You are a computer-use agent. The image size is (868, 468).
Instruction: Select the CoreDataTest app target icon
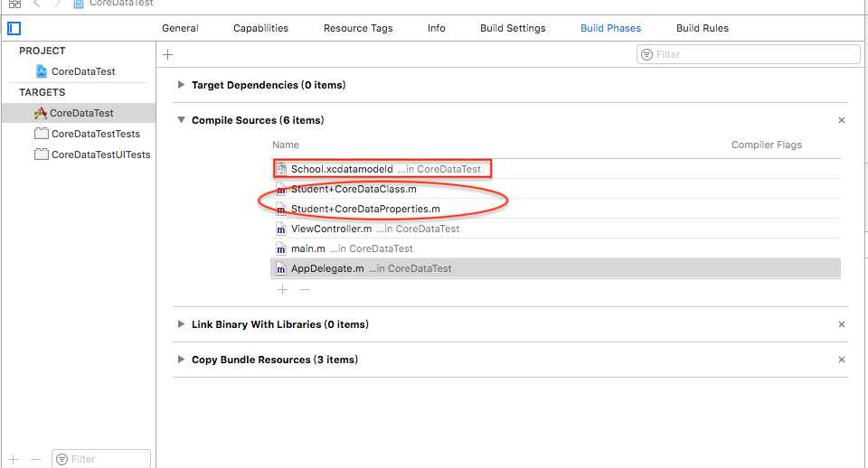click(x=40, y=113)
